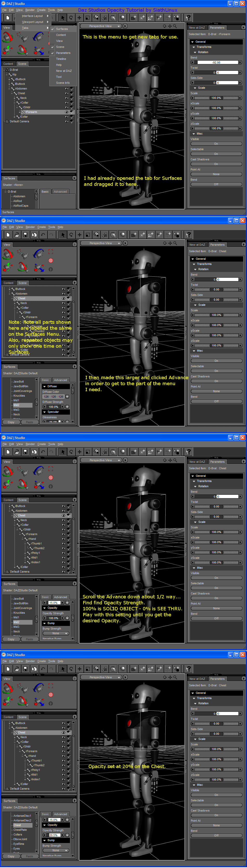Toggle Visible On button in topmost window Parameters

click(216, 144)
